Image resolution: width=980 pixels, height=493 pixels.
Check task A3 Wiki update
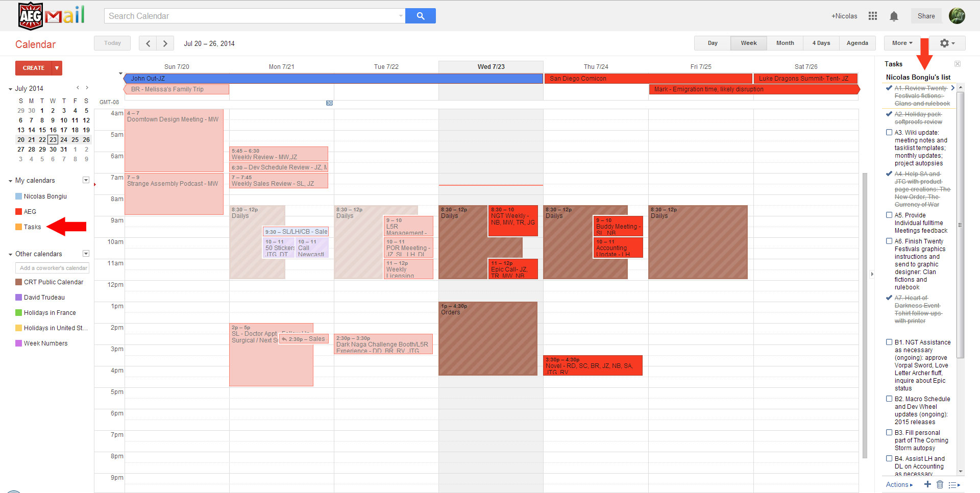(x=889, y=132)
